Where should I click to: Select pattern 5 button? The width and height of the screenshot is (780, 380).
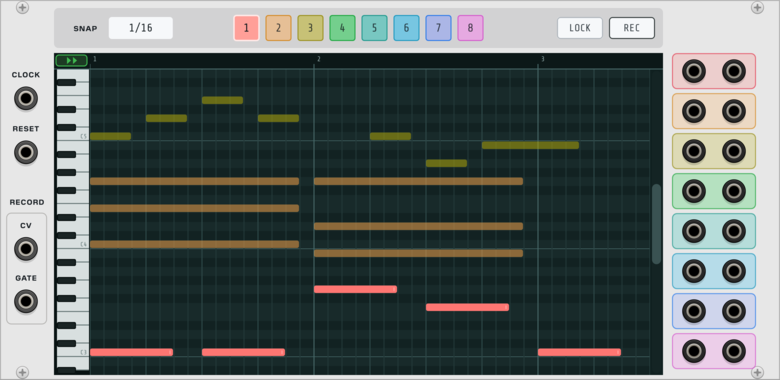[374, 28]
